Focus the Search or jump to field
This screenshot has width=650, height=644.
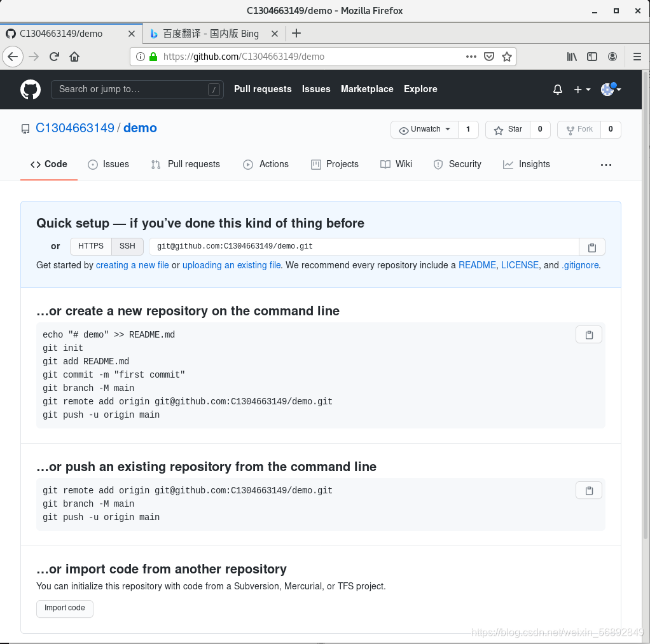[x=137, y=90]
